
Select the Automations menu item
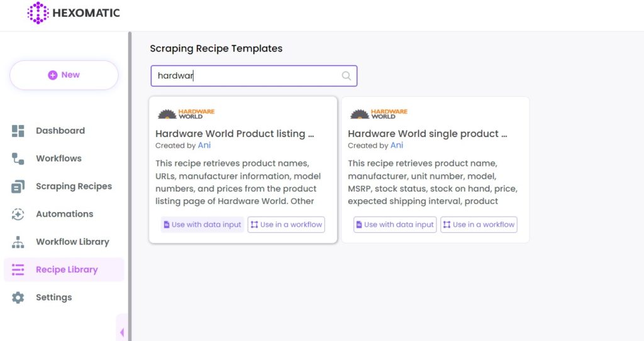64,214
